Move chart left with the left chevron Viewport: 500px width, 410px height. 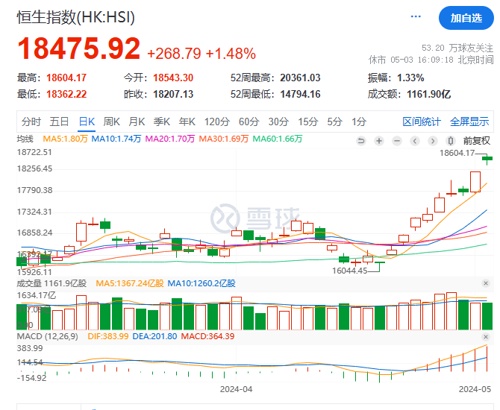pyautogui.click(x=415, y=141)
